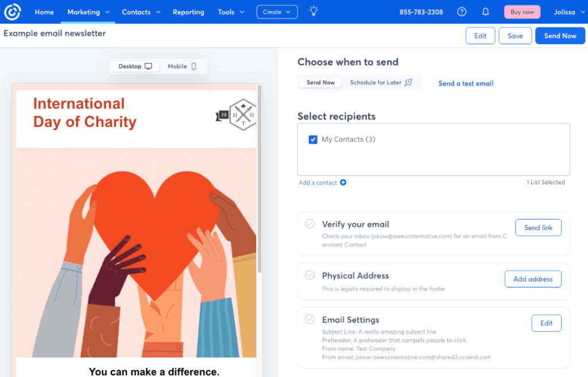Viewport: 588px width, 377px height.
Task: Save the email newsletter
Action: coord(514,35)
